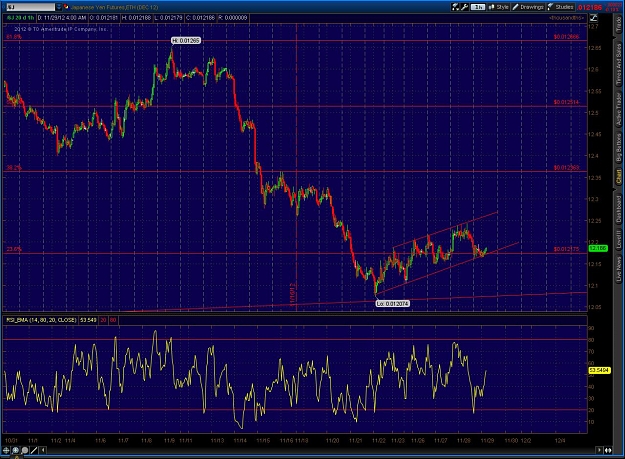
Task: Open the Active Trader side tab
Action: pos(618,109)
